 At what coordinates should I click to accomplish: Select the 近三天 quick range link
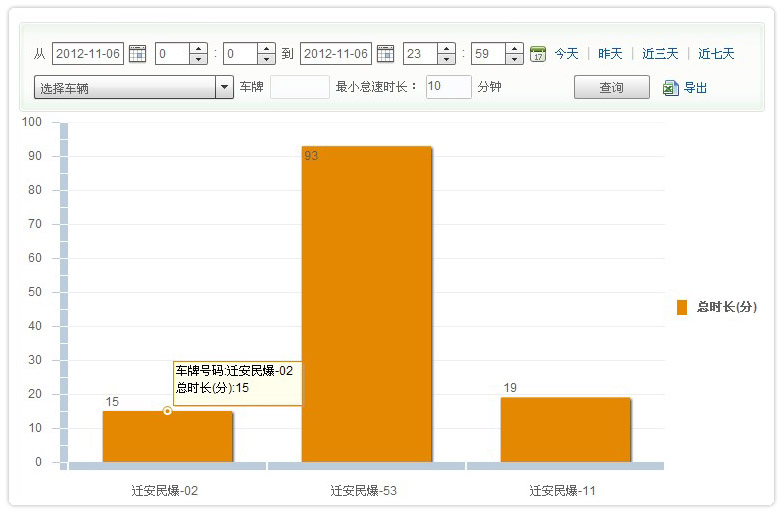coord(660,54)
